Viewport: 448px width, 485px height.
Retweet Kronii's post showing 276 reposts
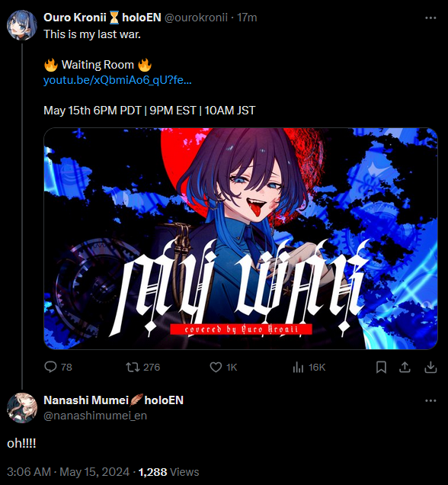click(133, 367)
